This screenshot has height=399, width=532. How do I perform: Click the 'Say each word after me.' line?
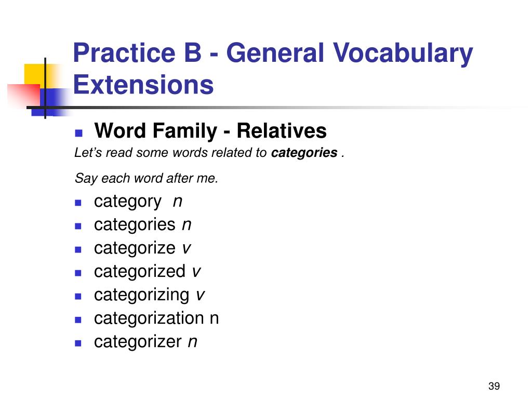(146, 178)
